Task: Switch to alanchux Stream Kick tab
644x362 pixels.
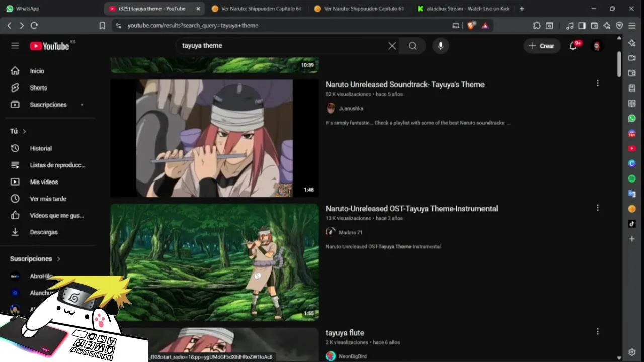Action: click(463, 9)
